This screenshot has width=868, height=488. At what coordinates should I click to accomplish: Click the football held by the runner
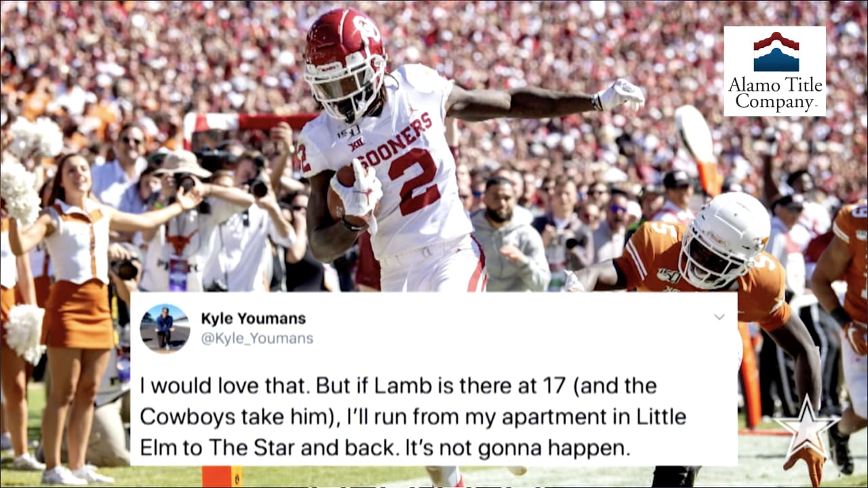click(x=344, y=195)
